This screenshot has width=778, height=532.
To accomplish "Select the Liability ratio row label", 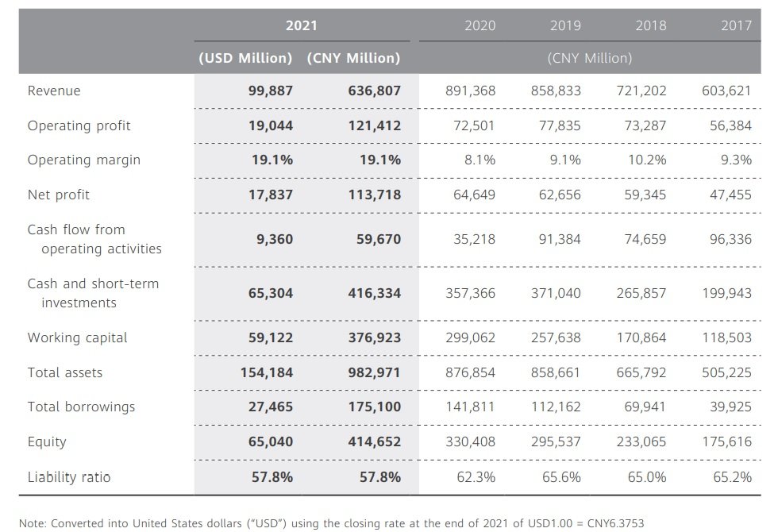I will [x=69, y=476].
